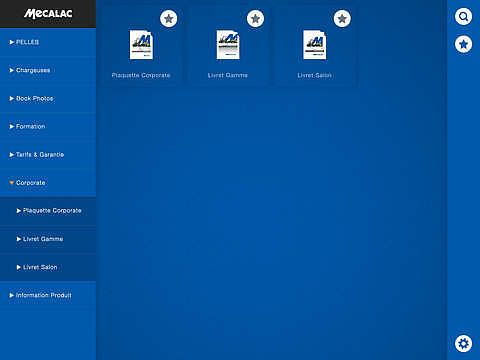Click the Mecalac logo

coord(48,14)
